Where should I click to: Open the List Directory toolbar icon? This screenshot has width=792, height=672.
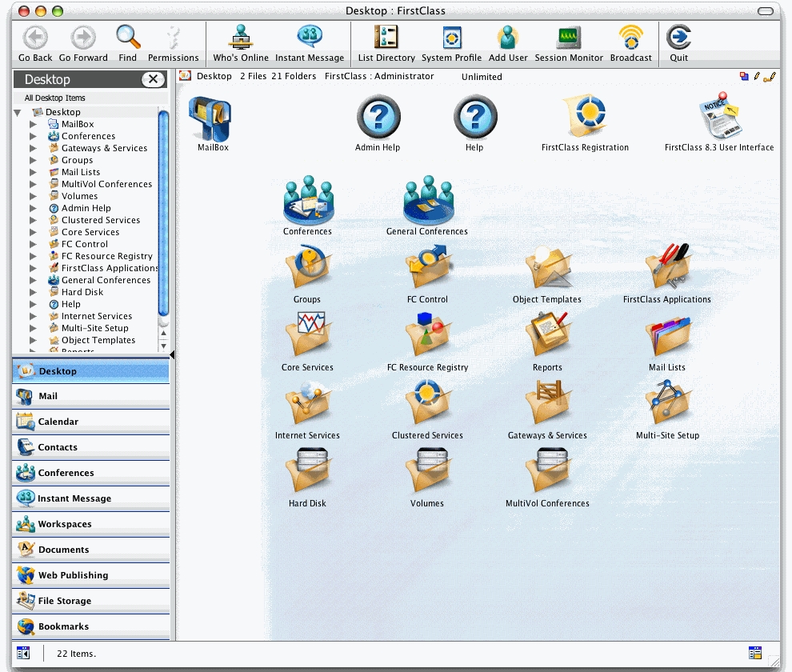coord(386,38)
